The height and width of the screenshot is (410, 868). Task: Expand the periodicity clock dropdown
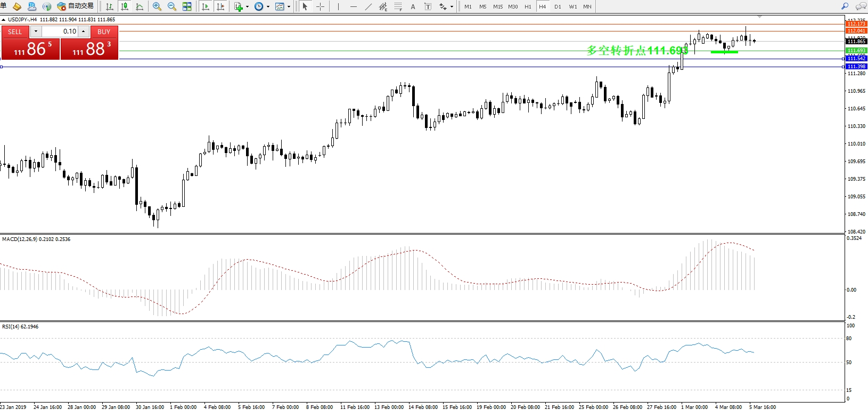pos(268,6)
